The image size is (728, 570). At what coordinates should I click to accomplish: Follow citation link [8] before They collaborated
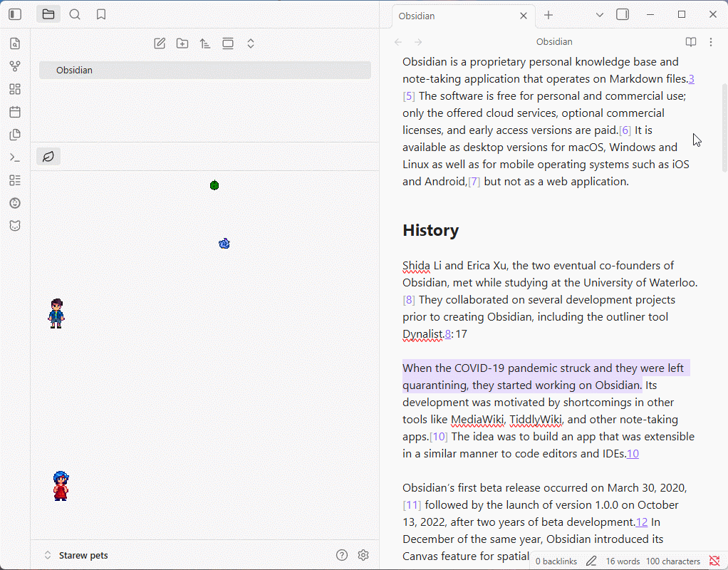click(x=409, y=300)
